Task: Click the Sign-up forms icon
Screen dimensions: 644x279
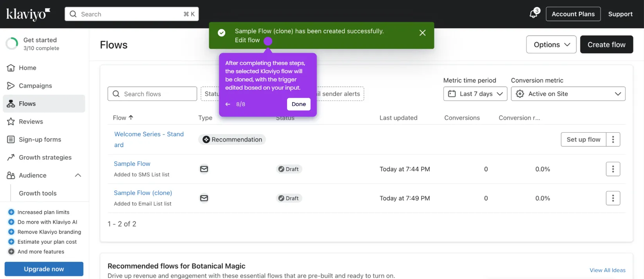Action: (11, 139)
